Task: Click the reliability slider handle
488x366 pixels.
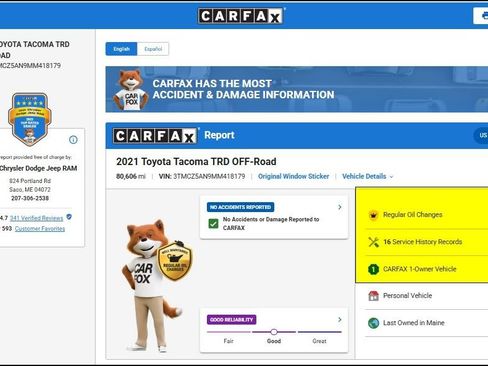Action: click(x=274, y=332)
